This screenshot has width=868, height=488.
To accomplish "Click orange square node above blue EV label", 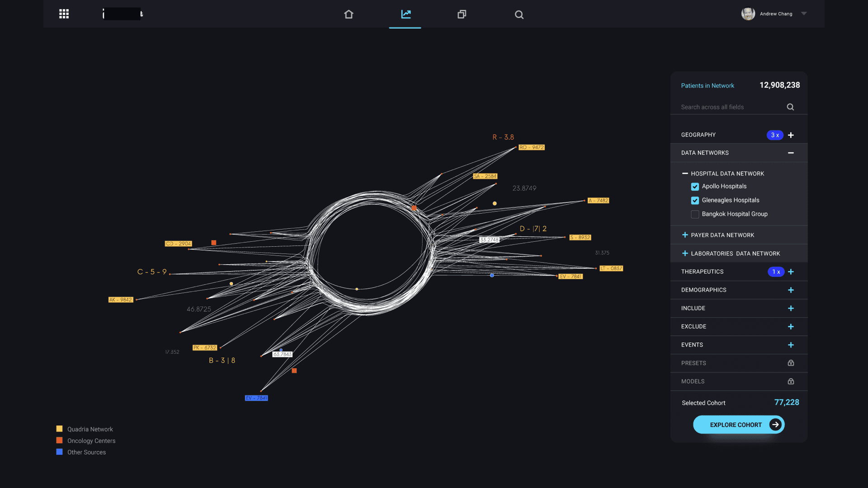I will (x=294, y=371).
